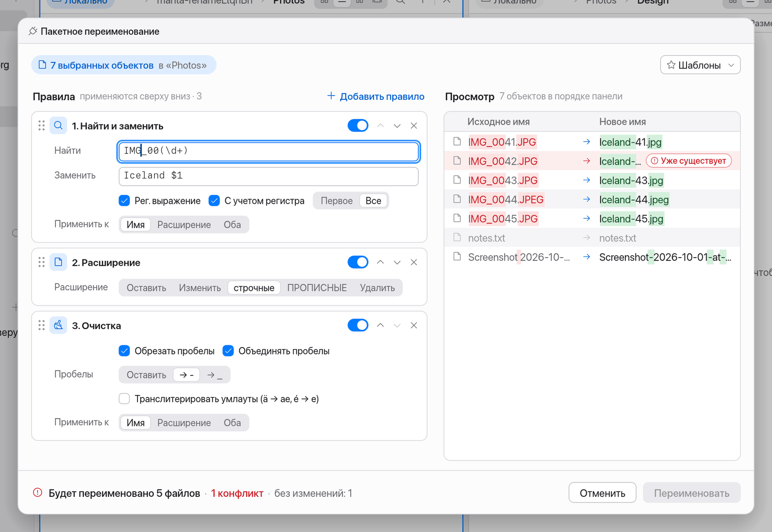This screenshot has width=772, height=532.
Task: Disable the Расширение rule switch
Action: pyautogui.click(x=358, y=262)
